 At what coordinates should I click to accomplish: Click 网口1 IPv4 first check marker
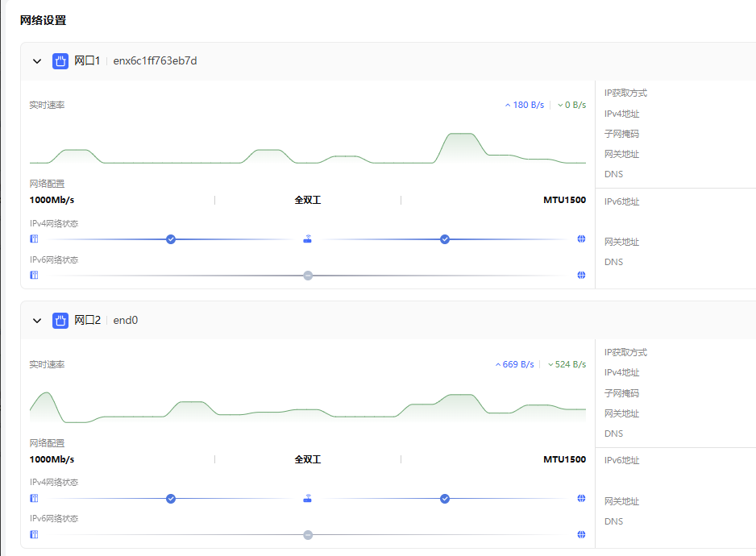point(171,239)
